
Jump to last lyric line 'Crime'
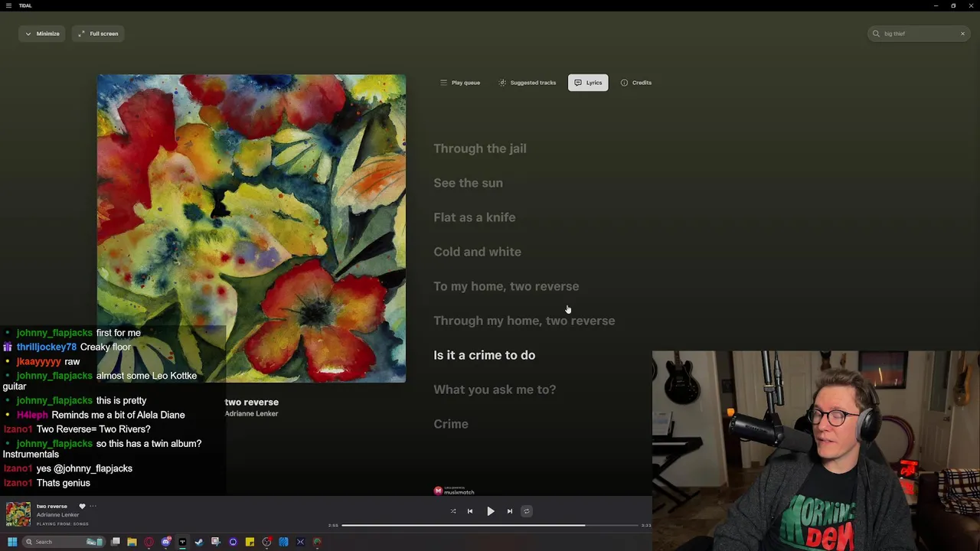click(x=451, y=424)
